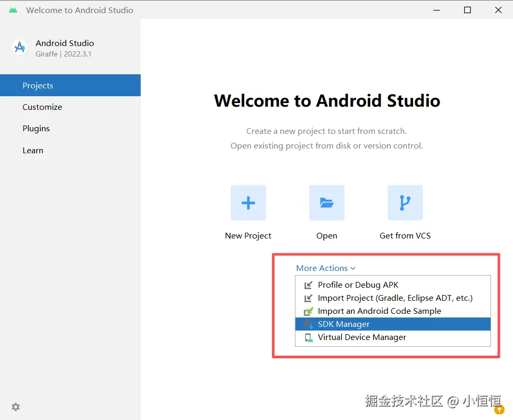This screenshot has height=420, width=513.
Task: Click the Welcome to Android Studio heading
Action: coord(327,100)
